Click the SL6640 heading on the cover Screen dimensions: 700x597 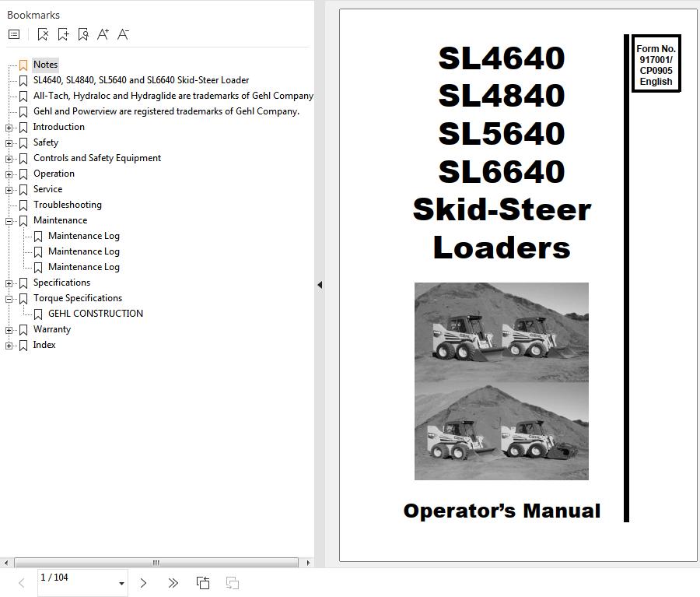(x=502, y=171)
